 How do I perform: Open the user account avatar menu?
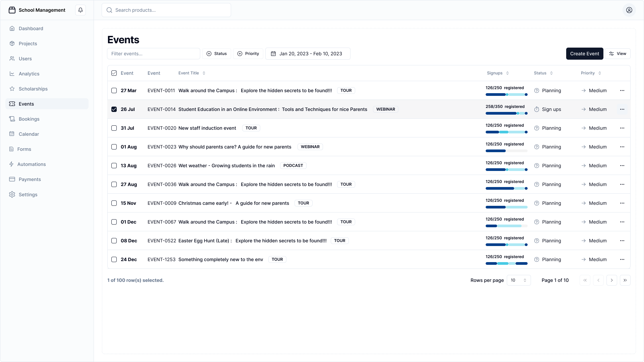pyautogui.click(x=630, y=10)
